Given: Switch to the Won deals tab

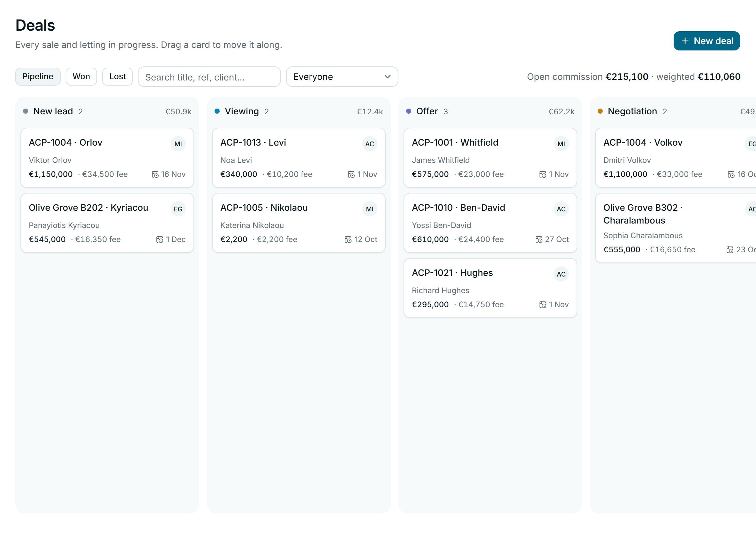Looking at the screenshot, I should coord(81,76).
